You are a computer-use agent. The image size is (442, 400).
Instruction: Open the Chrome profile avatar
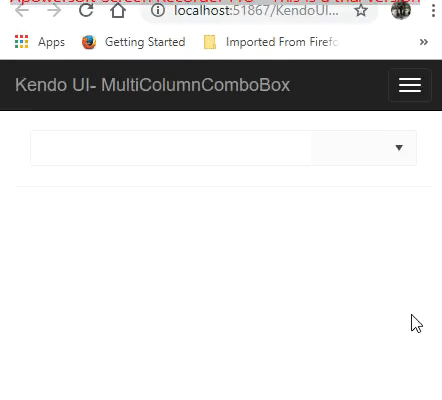point(401,10)
